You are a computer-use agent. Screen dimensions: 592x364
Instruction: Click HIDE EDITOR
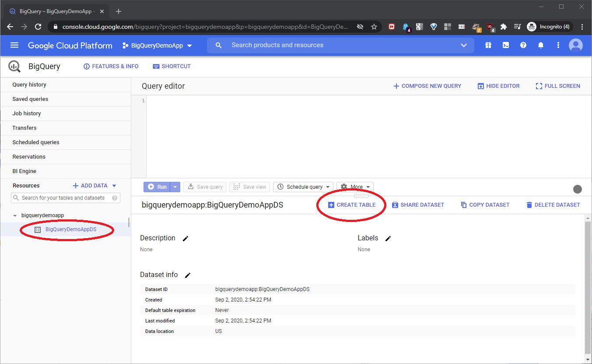click(x=498, y=86)
